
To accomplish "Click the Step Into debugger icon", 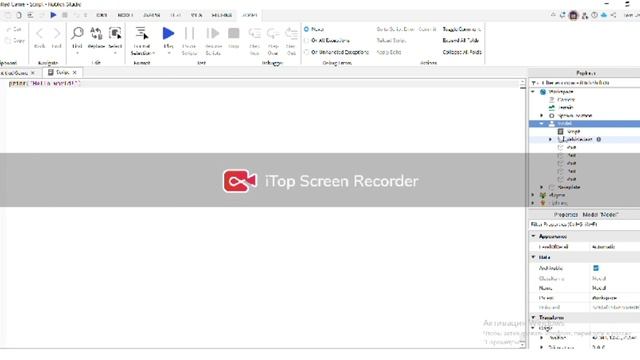I will [x=255, y=33].
